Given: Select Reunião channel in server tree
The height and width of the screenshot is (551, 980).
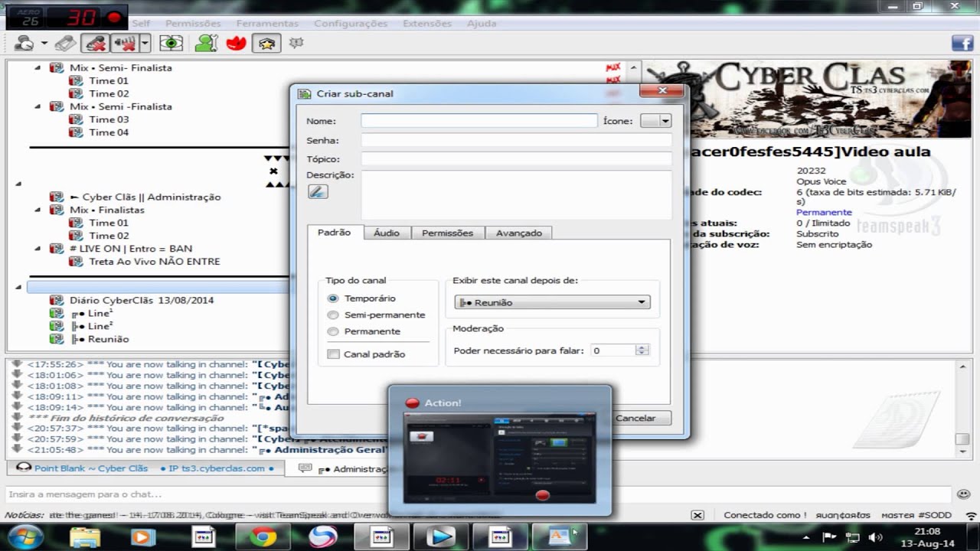Looking at the screenshot, I should tap(108, 339).
